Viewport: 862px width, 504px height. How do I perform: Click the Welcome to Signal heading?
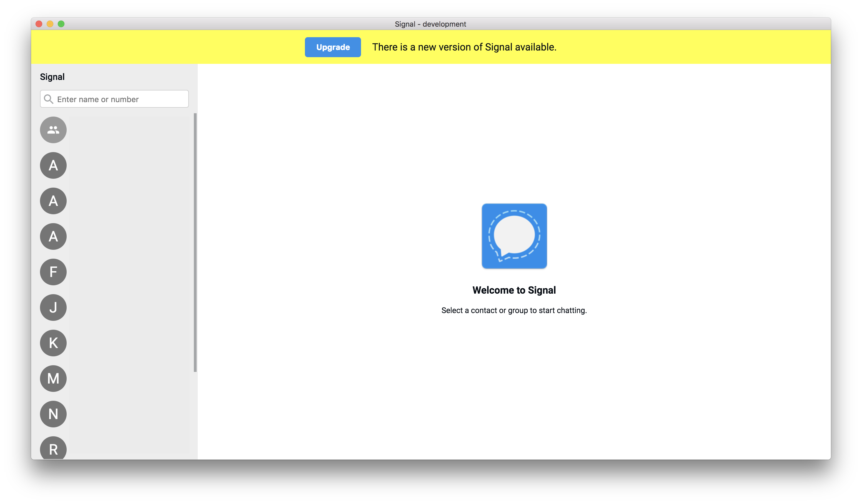[x=514, y=290]
